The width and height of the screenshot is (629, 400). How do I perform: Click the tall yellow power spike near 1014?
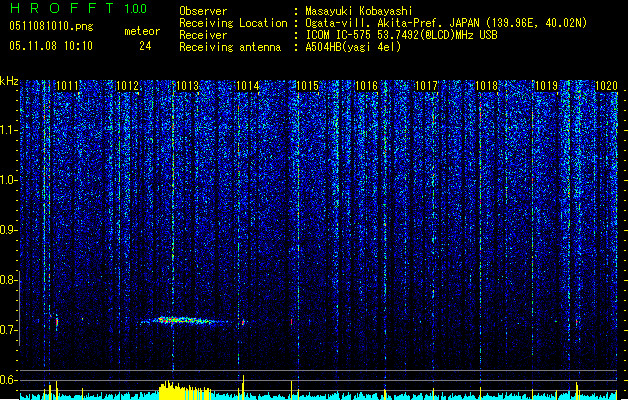(243, 387)
